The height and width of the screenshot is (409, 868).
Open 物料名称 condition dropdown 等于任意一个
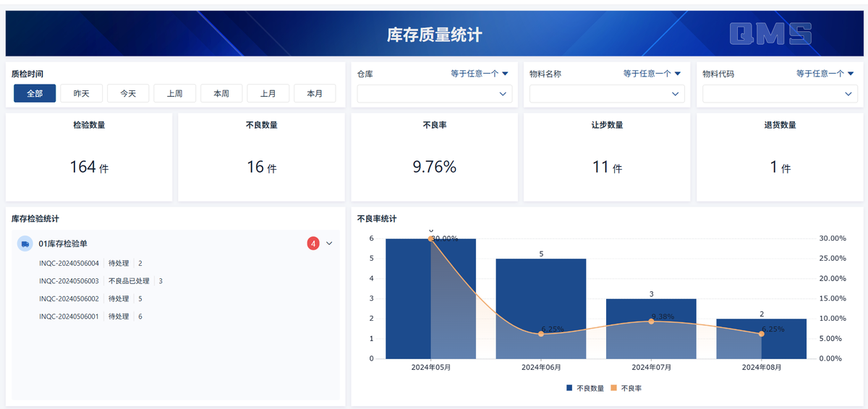(x=652, y=73)
